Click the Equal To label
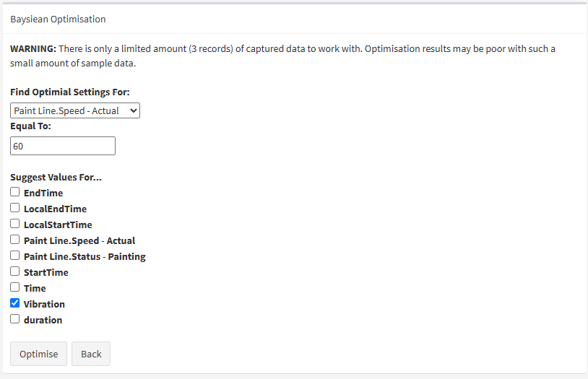 pyautogui.click(x=30, y=126)
